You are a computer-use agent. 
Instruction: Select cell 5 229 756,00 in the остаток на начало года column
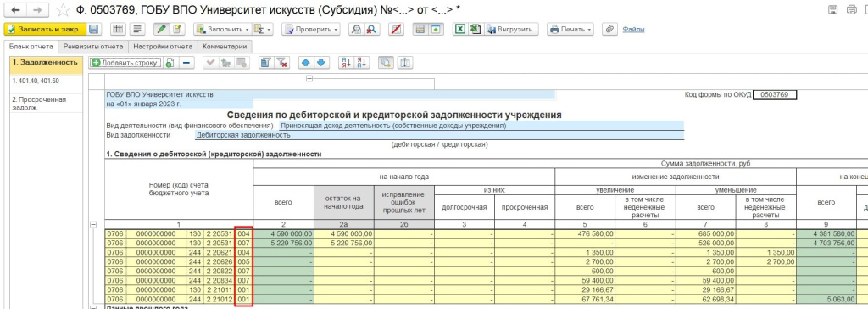coord(344,243)
